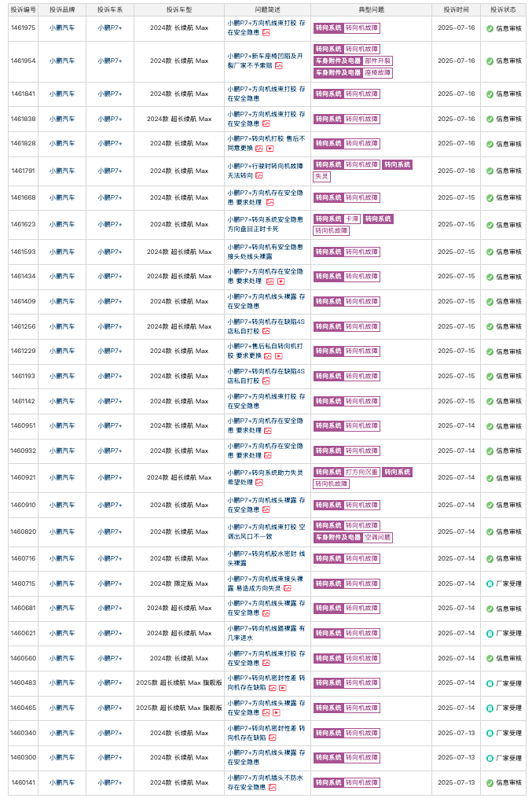Image resolution: width=532 pixels, height=802 pixels.
Task: Click 小鹏P7+ series link in row 1461593
Action: pyautogui.click(x=110, y=252)
